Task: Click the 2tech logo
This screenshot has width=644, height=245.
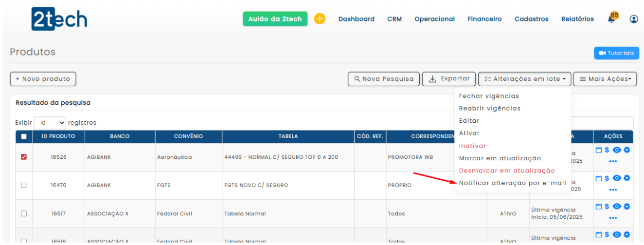Action: pos(59,19)
